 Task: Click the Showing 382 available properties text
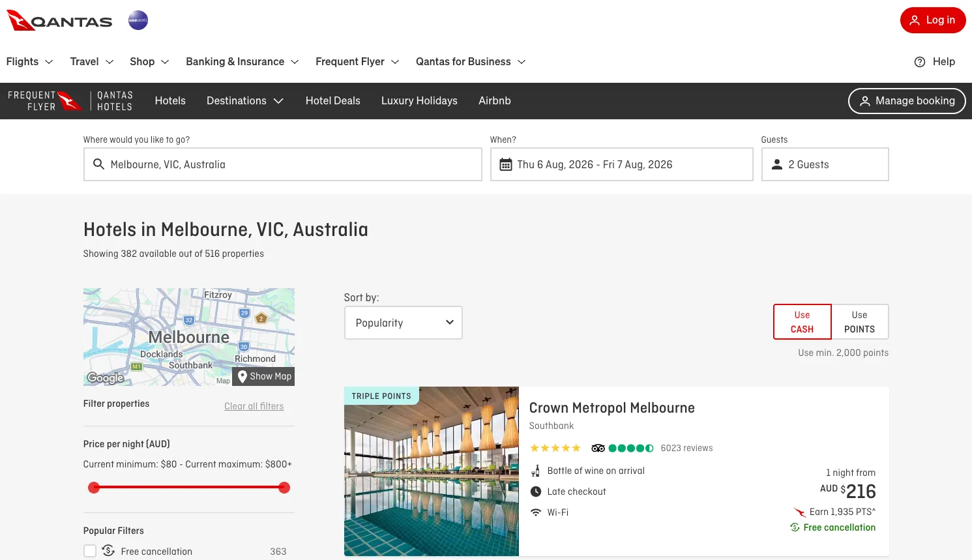pos(173,254)
